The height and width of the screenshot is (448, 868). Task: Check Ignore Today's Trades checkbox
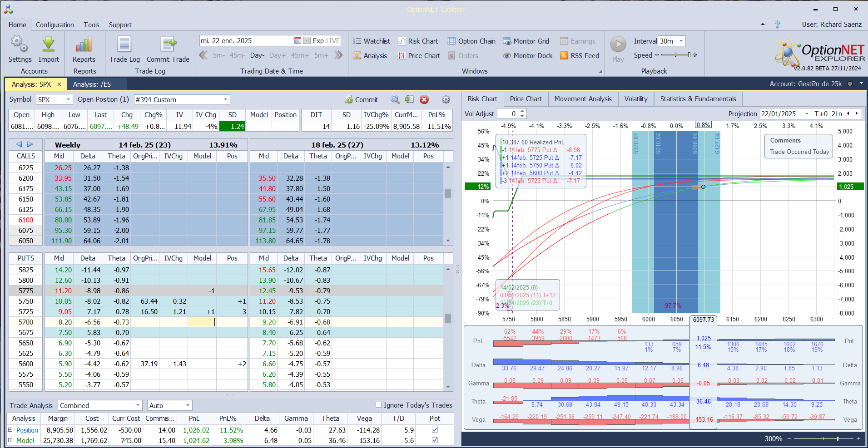point(378,405)
